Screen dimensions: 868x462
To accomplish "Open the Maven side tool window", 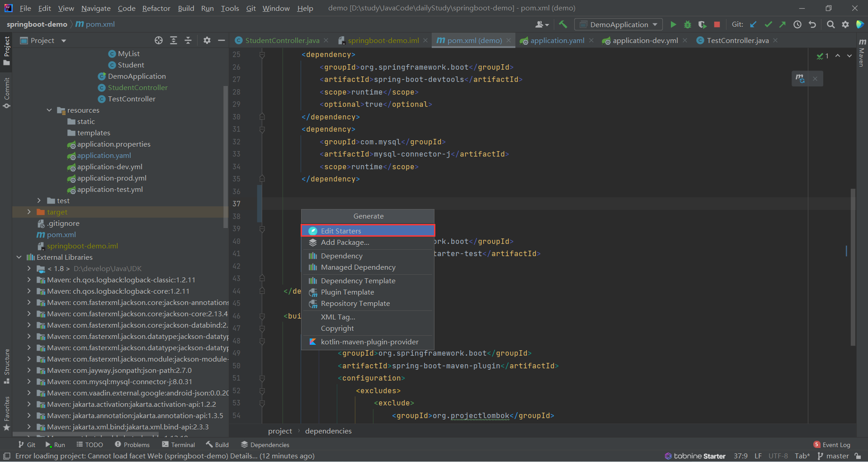I will tap(862, 53).
